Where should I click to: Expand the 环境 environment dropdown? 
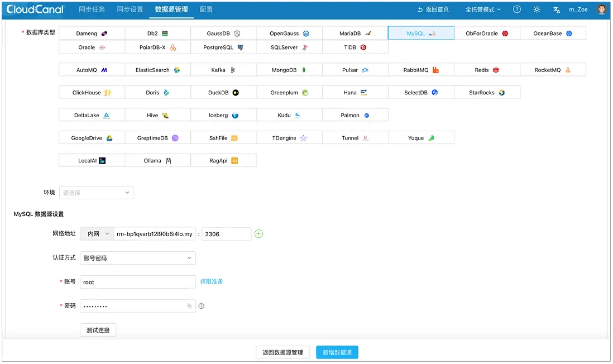[97, 193]
